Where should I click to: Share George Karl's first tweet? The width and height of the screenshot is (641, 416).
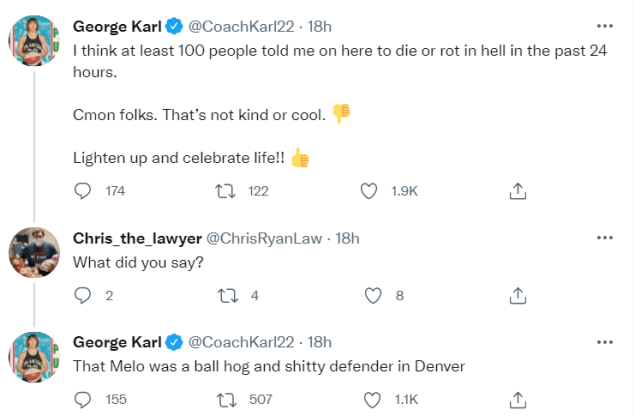(x=518, y=190)
